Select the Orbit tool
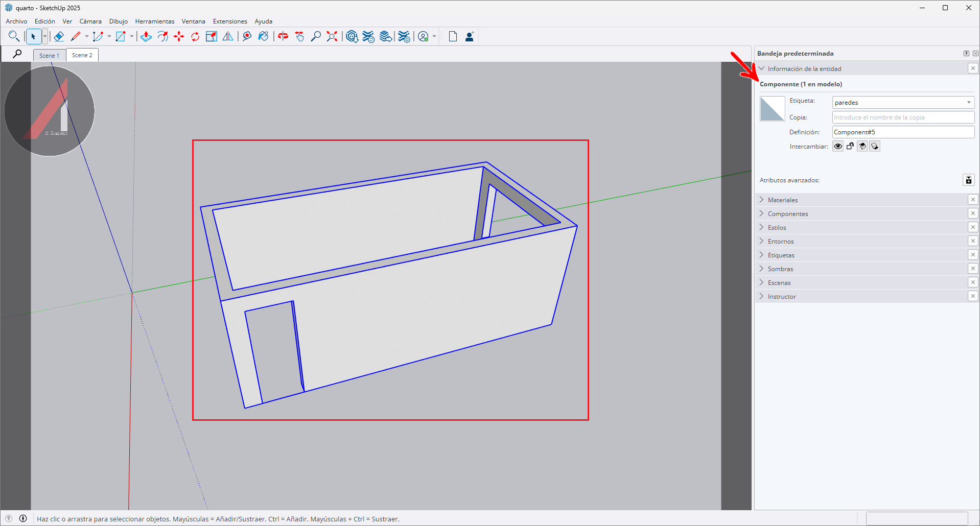Screen dimensions: 980x526 pos(283,36)
